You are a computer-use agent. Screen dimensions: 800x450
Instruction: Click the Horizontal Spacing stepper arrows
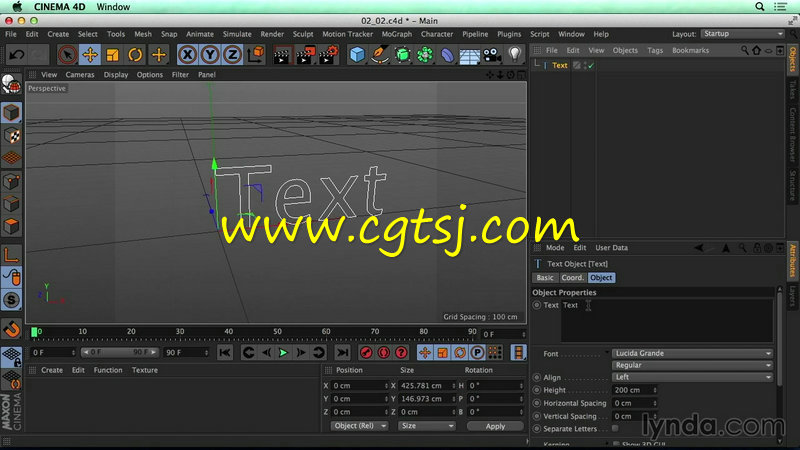pos(655,403)
